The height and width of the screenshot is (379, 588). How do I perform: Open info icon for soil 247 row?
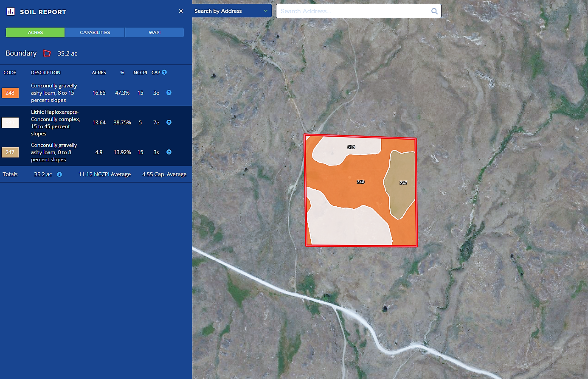[169, 152]
